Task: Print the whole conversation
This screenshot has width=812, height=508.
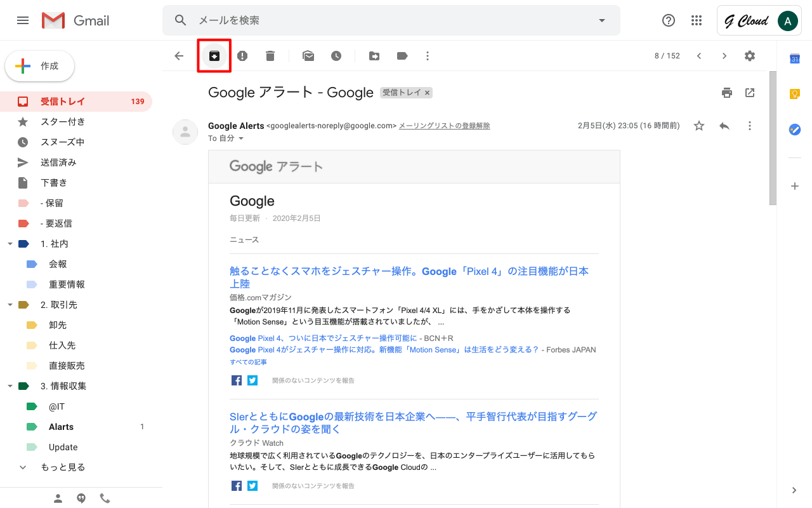Action: [x=727, y=93]
